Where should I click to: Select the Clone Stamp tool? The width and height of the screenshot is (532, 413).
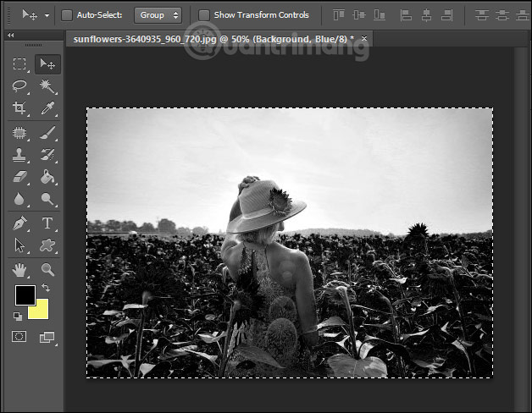point(19,155)
